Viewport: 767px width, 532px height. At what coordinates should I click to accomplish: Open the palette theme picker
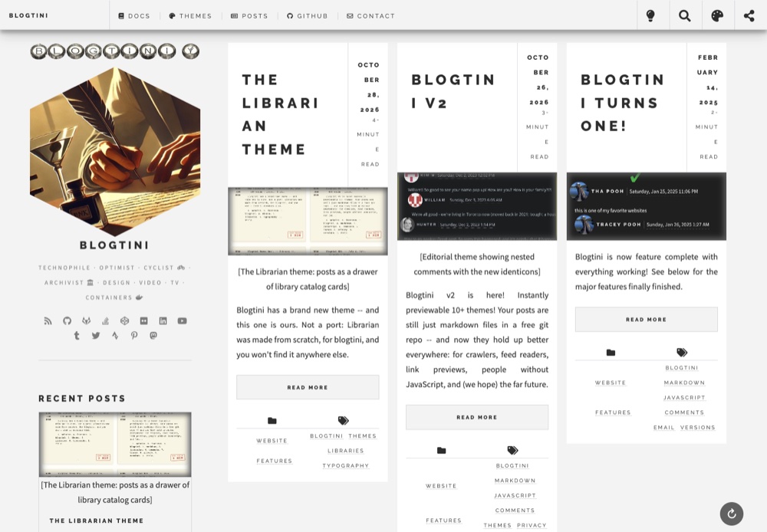pyautogui.click(x=717, y=15)
